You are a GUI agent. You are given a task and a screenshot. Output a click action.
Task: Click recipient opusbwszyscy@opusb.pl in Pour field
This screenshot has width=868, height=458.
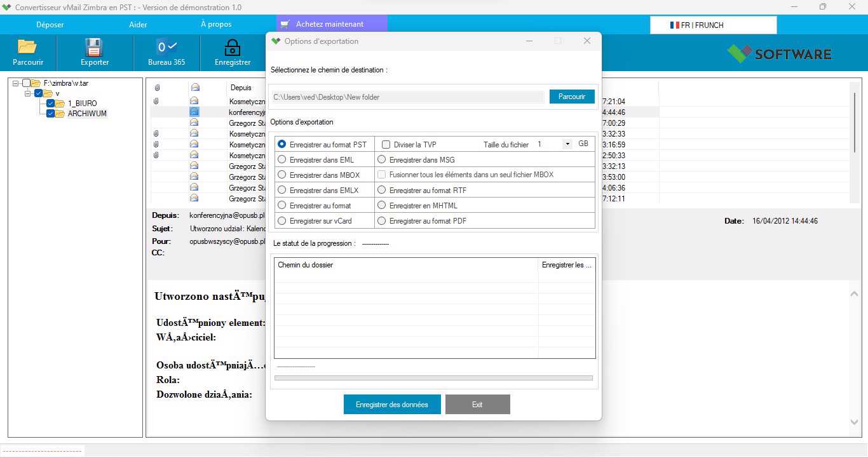pyautogui.click(x=227, y=241)
